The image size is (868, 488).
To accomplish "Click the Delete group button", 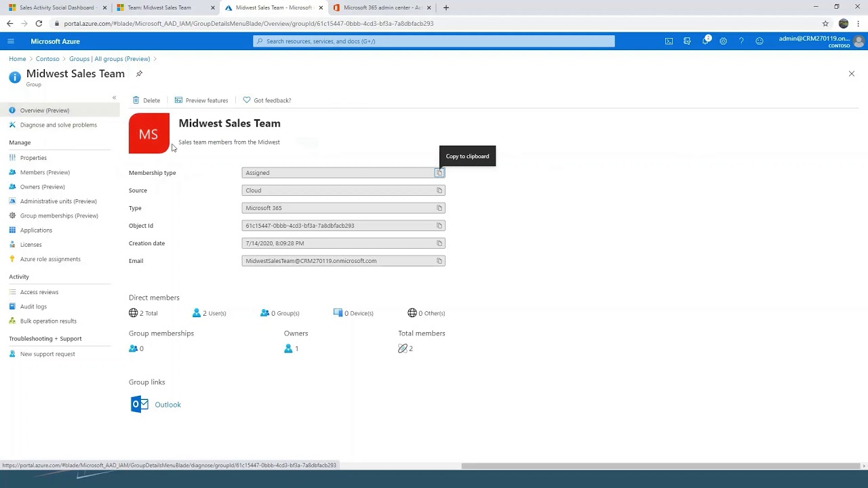I will pyautogui.click(x=146, y=100).
